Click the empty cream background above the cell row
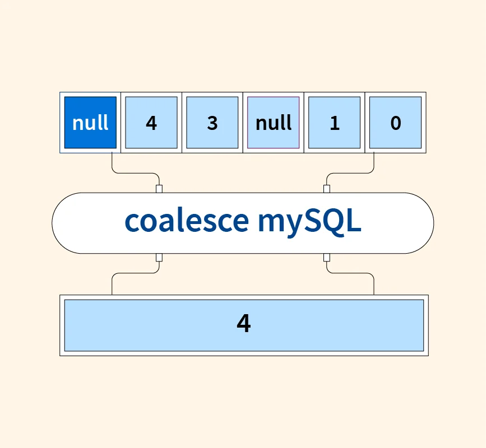The width and height of the screenshot is (486, 448). coord(243,50)
